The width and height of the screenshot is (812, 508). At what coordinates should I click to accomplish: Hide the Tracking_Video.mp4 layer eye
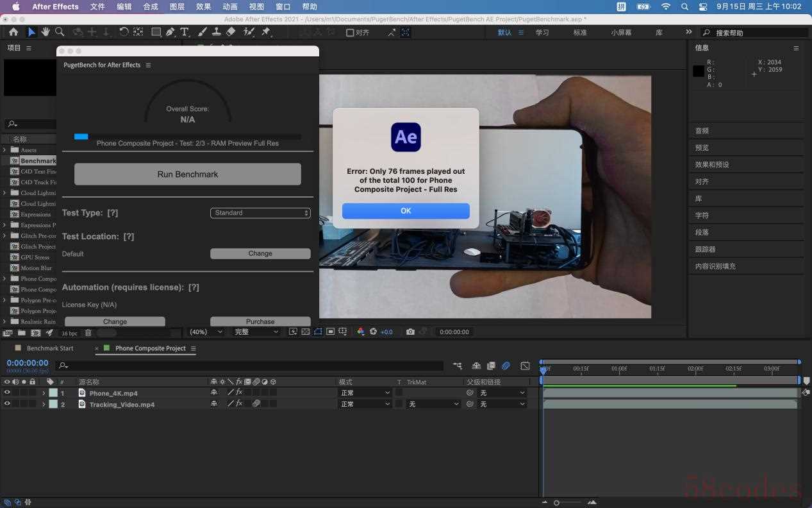tap(7, 404)
